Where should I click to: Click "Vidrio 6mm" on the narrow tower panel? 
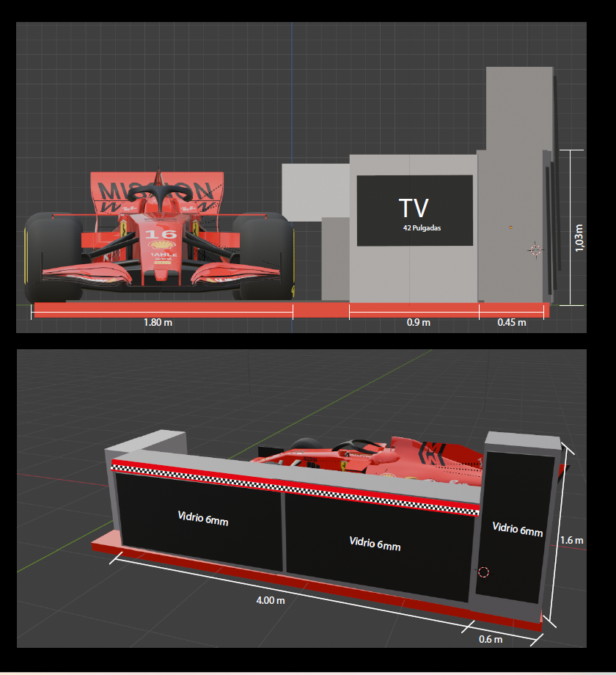(x=518, y=530)
